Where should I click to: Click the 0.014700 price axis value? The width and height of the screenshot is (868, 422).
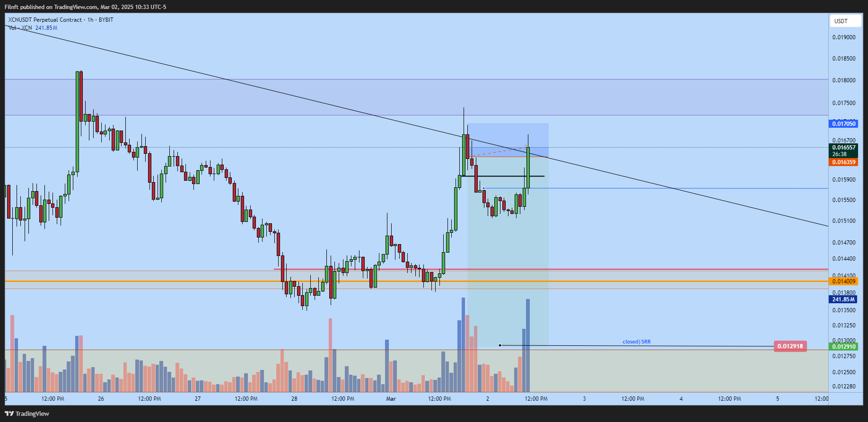(x=844, y=243)
